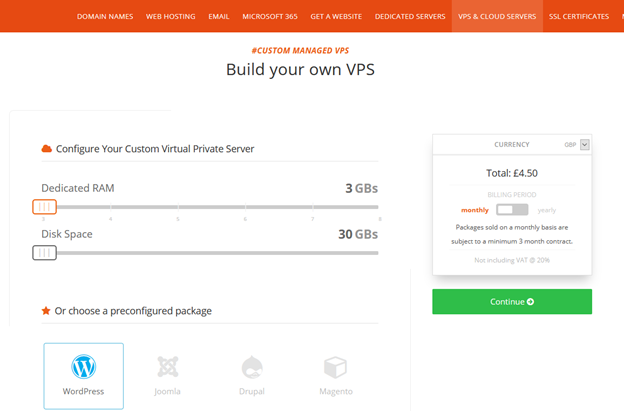Select the monthly billing label

475,210
